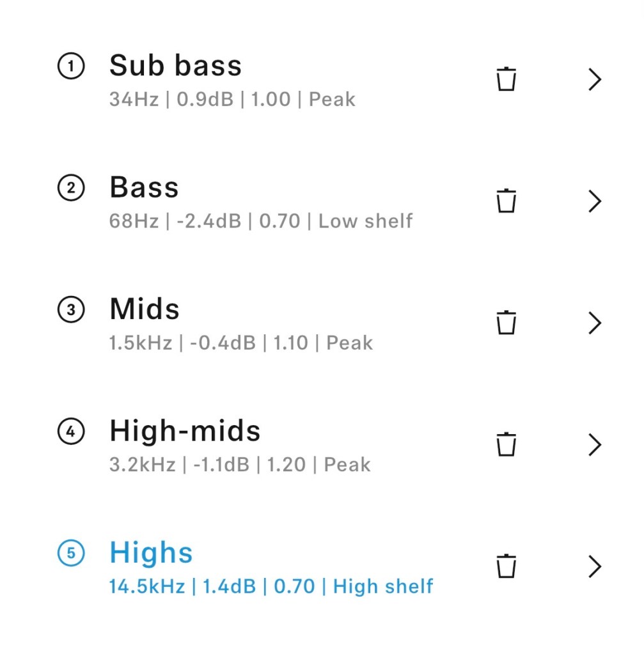Image resolution: width=644 pixels, height=654 pixels.
Task: Select the Sub bass band title
Action: [x=175, y=65]
